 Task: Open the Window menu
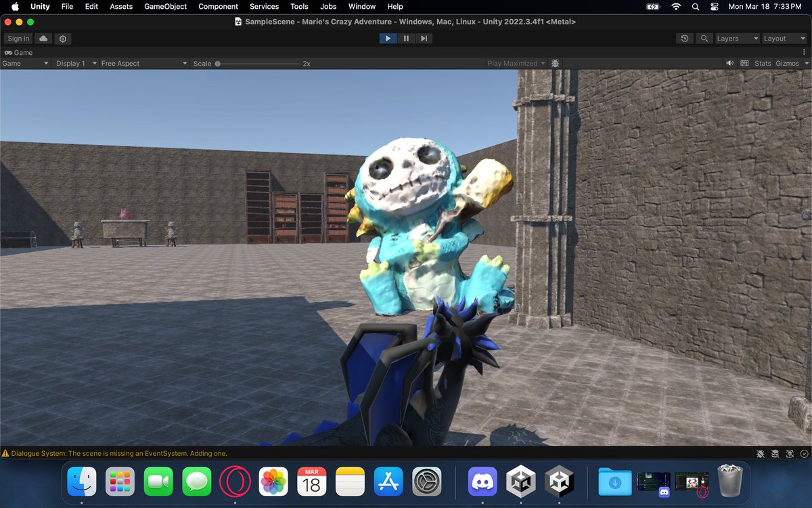pyautogui.click(x=362, y=6)
